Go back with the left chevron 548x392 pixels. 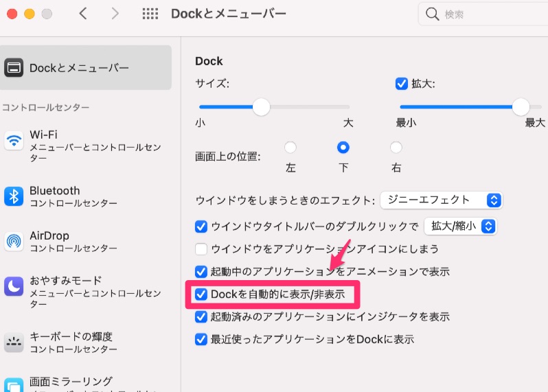tap(83, 14)
